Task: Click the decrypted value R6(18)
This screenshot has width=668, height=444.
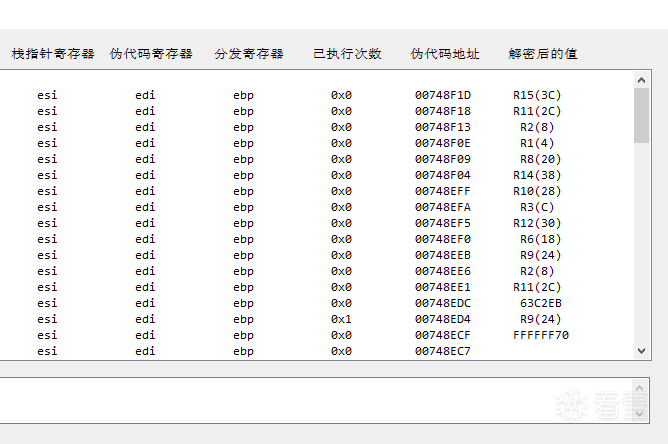Action: coord(541,239)
